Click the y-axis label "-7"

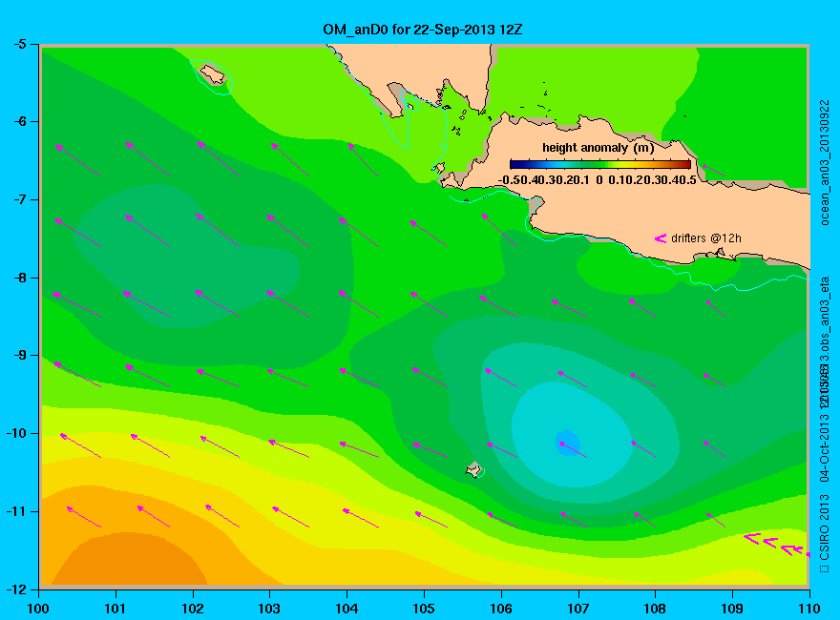(x=19, y=199)
